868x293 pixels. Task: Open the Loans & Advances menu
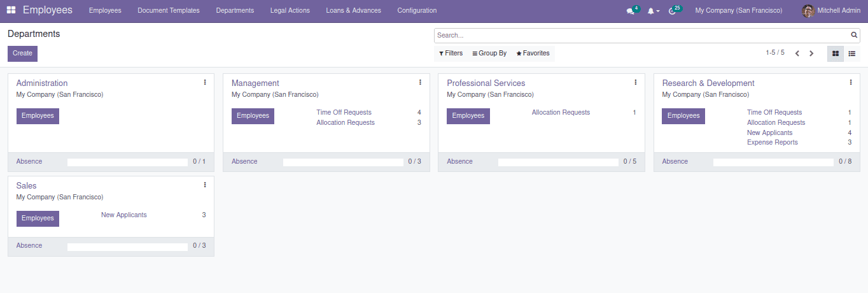(x=353, y=11)
